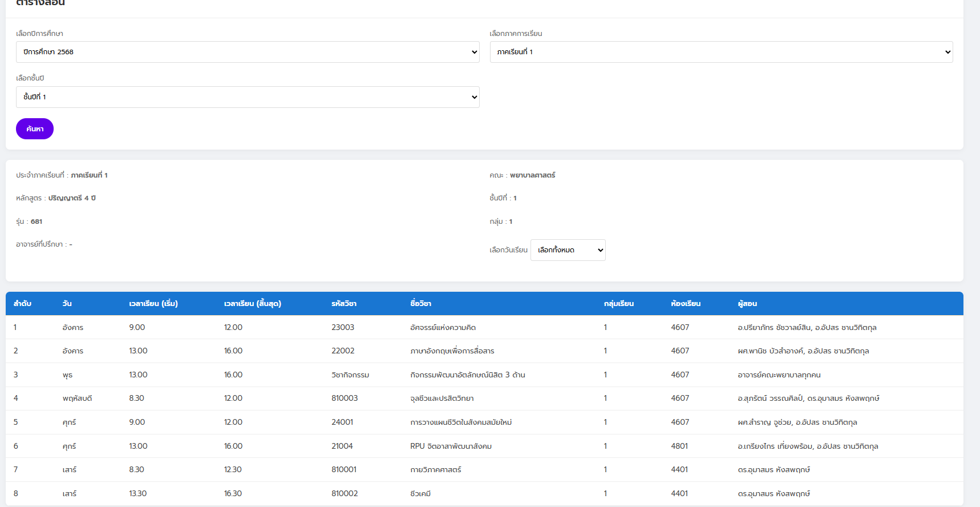
Task: Open the study day filter เลือกทั้งหมด
Action: pyautogui.click(x=568, y=250)
